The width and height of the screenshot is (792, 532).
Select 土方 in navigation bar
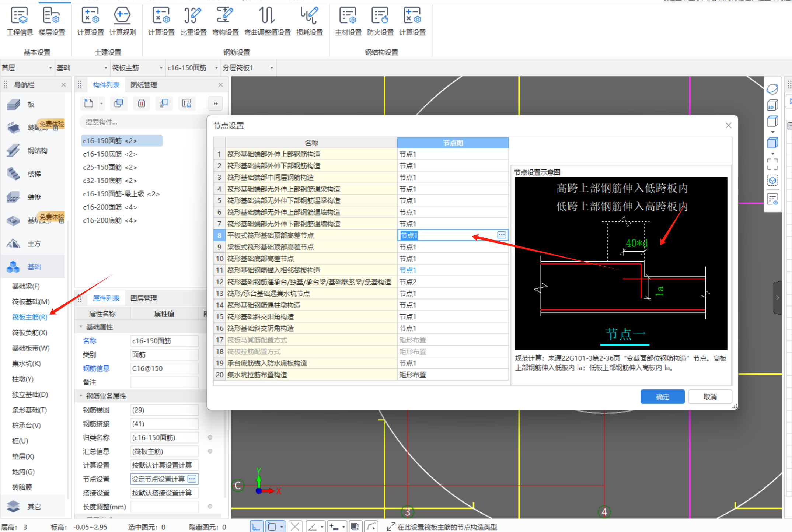coord(33,244)
